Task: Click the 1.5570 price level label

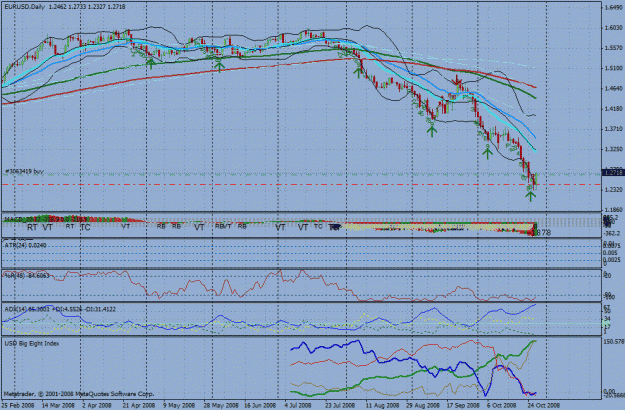Action: click(613, 48)
